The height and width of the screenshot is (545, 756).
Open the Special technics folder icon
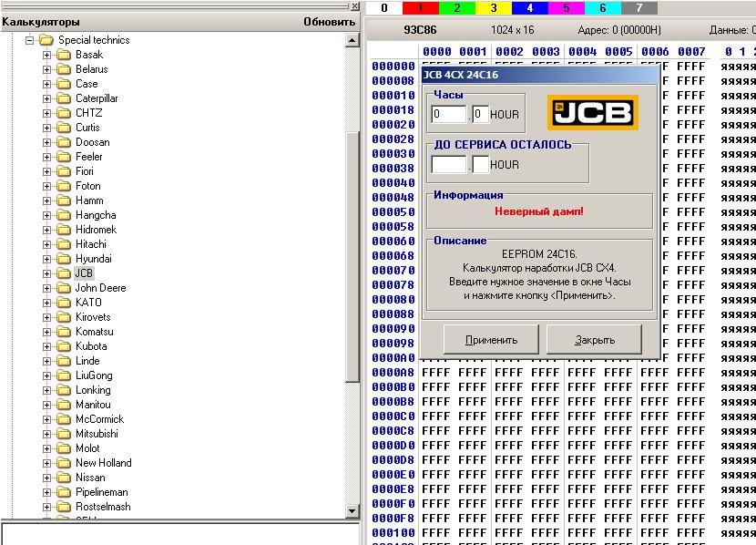point(46,40)
